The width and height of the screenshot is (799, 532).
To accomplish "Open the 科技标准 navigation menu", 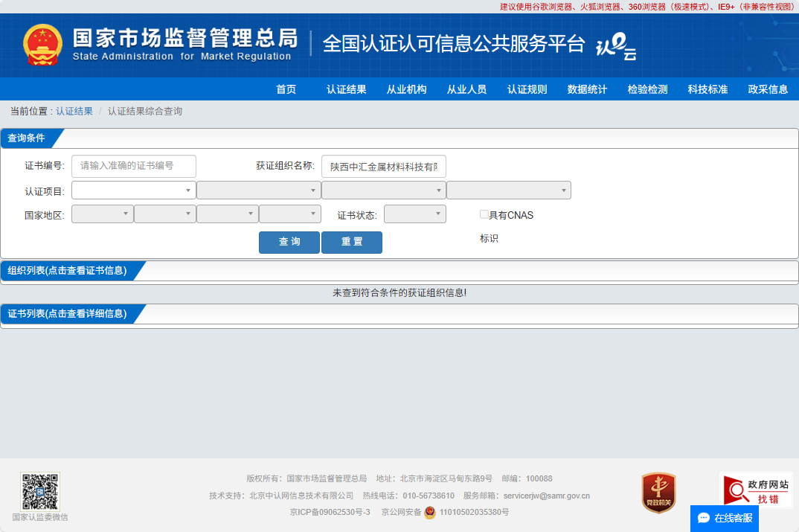I will 707,89.
